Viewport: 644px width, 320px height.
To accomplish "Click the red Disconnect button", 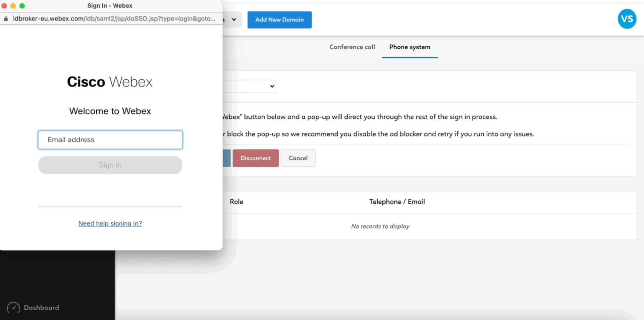I will (x=256, y=158).
